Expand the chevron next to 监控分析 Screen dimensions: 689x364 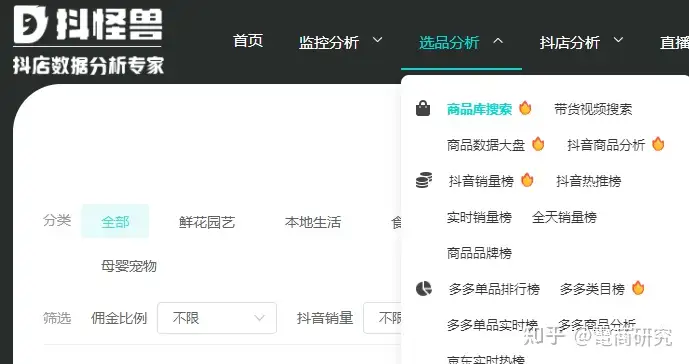(377, 40)
